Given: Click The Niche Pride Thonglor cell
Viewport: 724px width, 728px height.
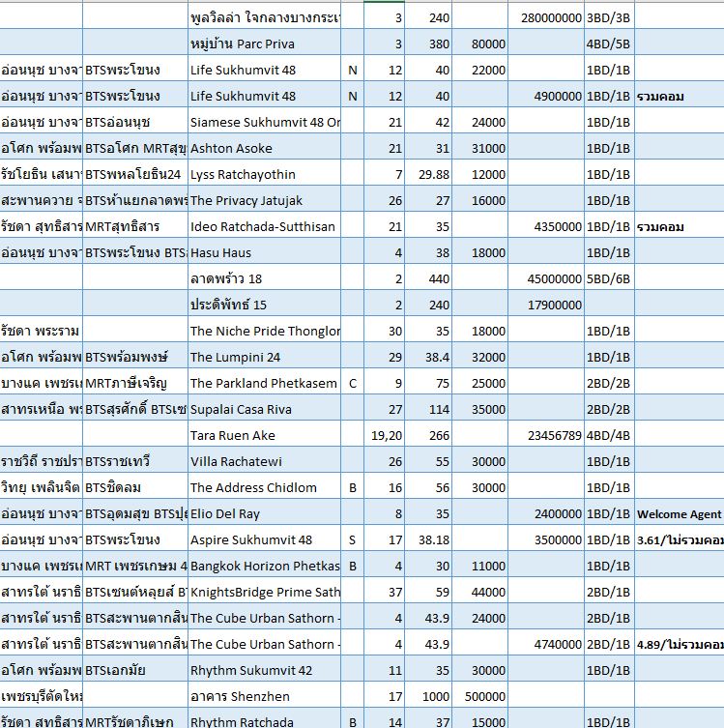Looking at the screenshot, I should [x=265, y=331].
